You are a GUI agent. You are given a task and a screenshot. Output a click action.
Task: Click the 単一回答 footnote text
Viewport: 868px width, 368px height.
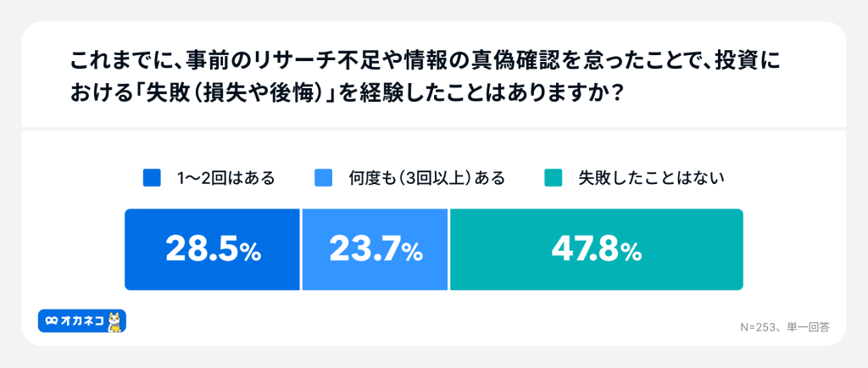(810, 326)
